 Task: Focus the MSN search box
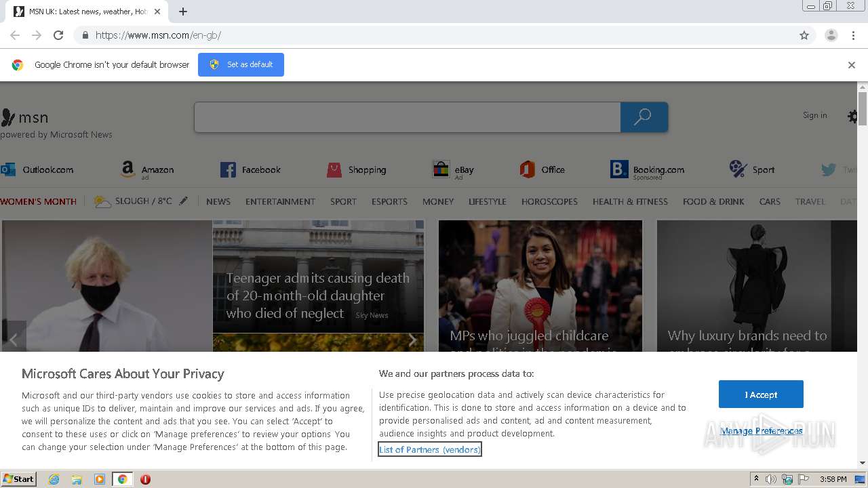click(407, 117)
